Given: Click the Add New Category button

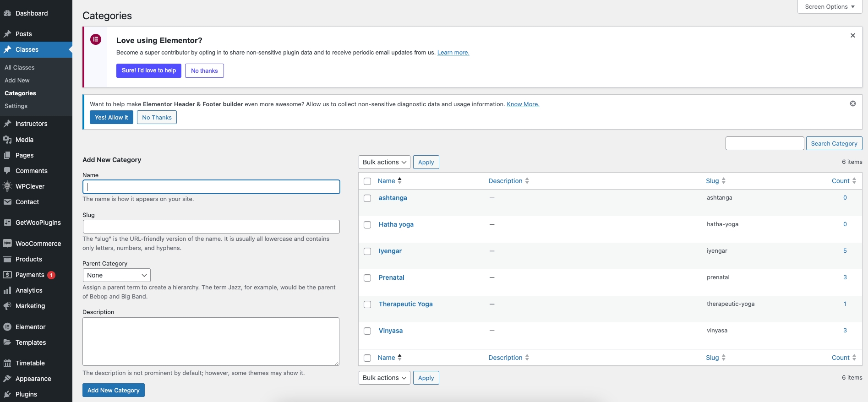Looking at the screenshot, I should (113, 390).
